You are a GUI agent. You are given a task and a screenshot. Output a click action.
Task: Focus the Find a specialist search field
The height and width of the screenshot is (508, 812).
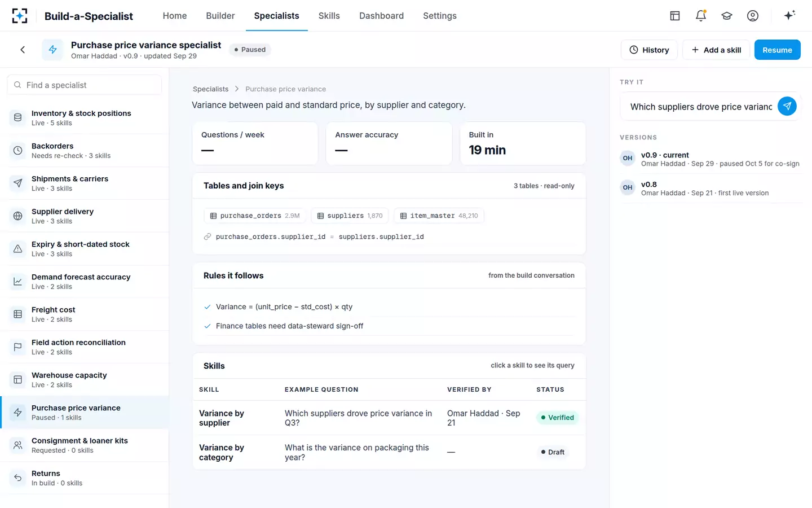(85, 85)
